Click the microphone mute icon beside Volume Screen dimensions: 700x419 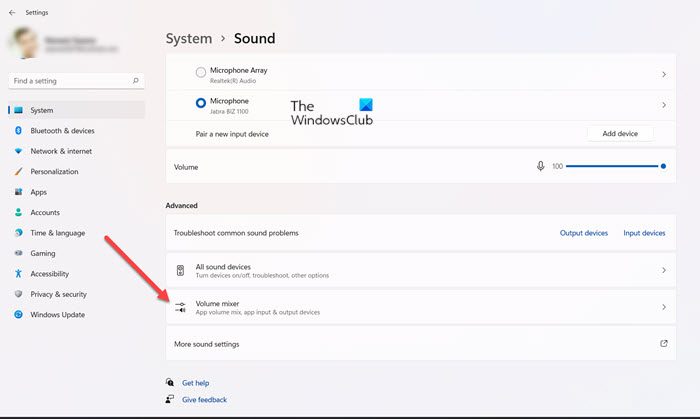click(541, 166)
